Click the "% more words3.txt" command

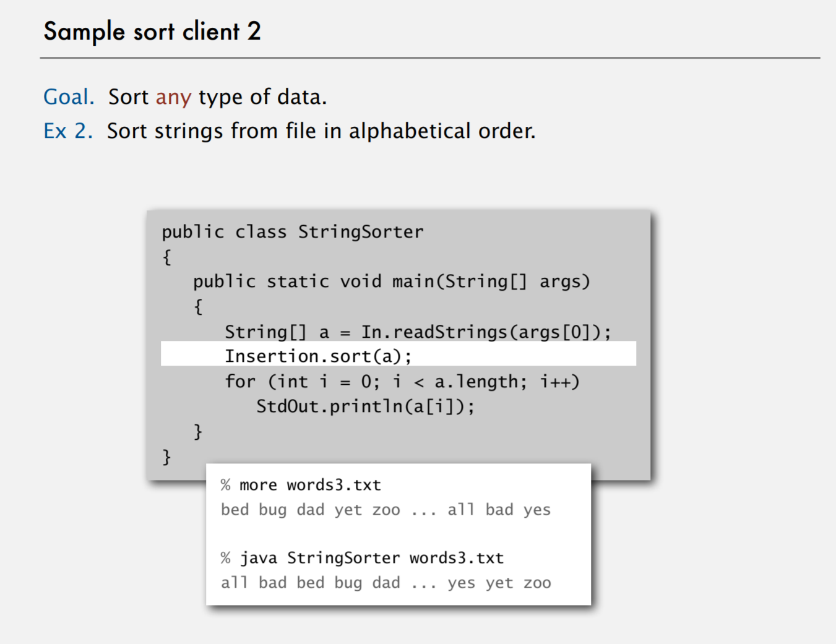coord(301,485)
